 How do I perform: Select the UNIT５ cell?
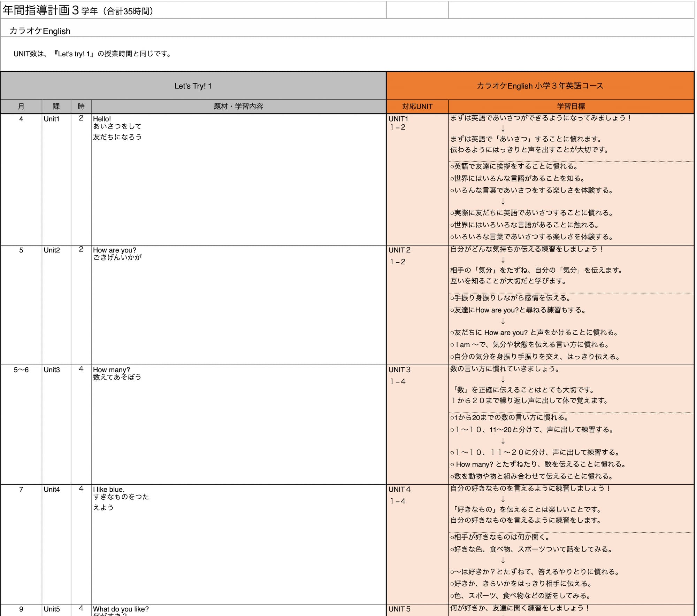point(418,610)
